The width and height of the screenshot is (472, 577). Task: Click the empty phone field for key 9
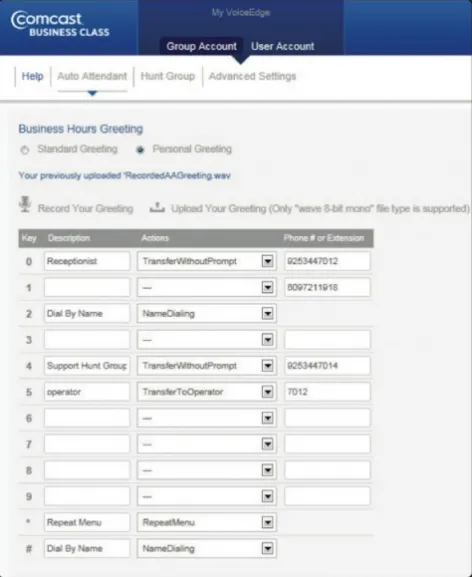click(327, 496)
